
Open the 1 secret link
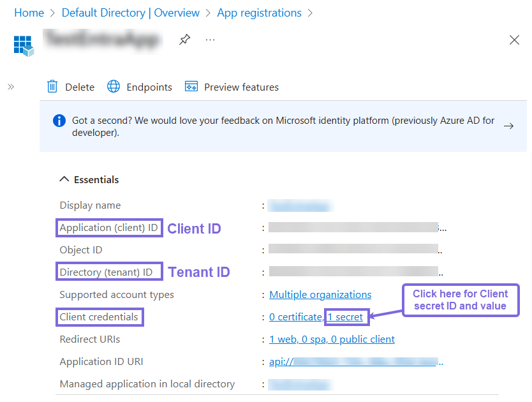[346, 316]
